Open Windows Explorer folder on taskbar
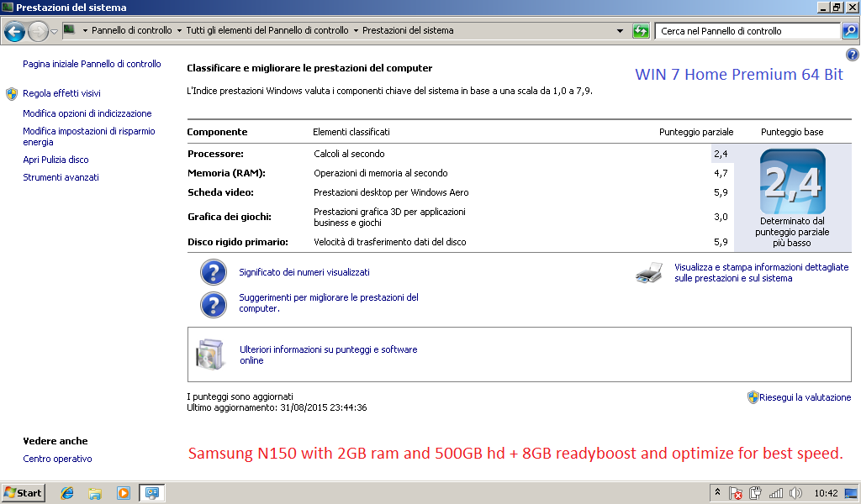861x504 pixels. (x=95, y=493)
